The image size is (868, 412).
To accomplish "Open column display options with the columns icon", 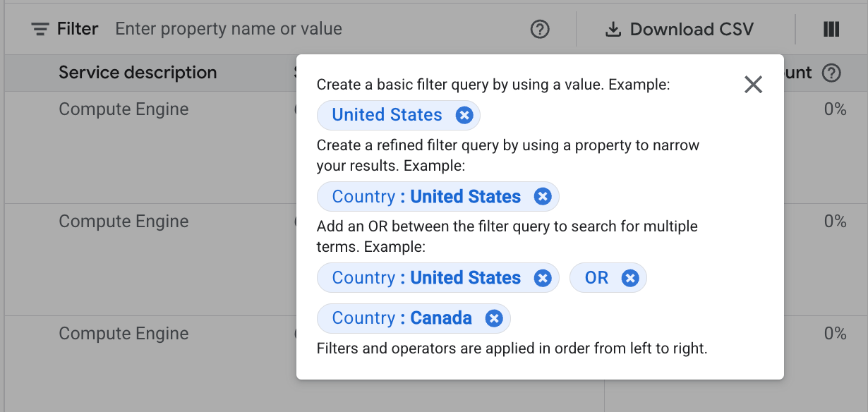I will tap(831, 29).
